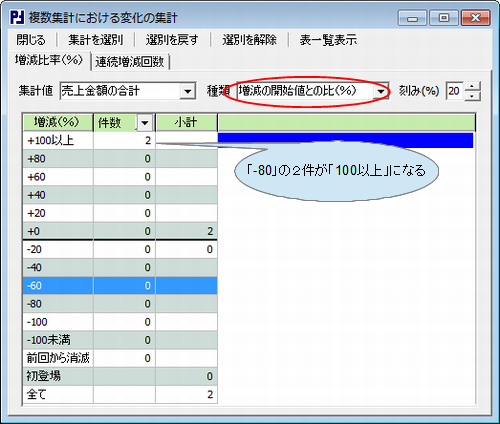Decrease 刻み(%) with the down stepper arrow
Image resolution: width=500 pixels, height=424 pixels.
472,96
